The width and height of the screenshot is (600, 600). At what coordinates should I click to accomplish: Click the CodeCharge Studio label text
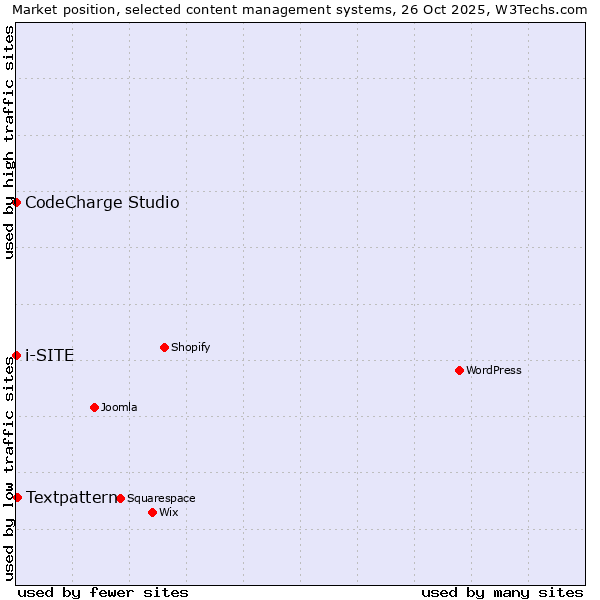[102, 203]
